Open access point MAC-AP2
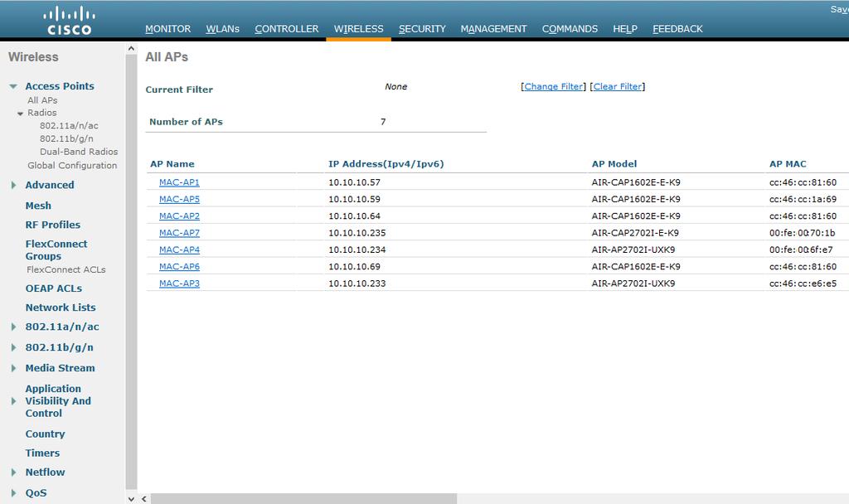The height and width of the screenshot is (504, 849). click(x=179, y=216)
